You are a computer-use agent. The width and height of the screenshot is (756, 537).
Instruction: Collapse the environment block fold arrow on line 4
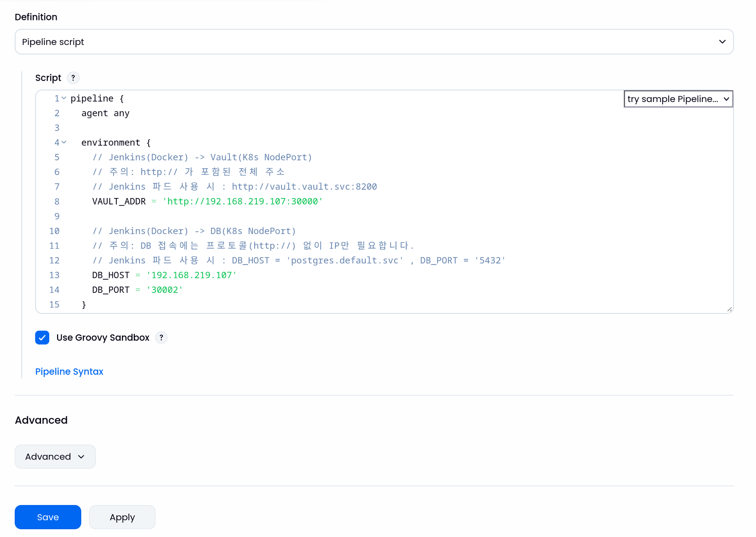[x=64, y=143]
